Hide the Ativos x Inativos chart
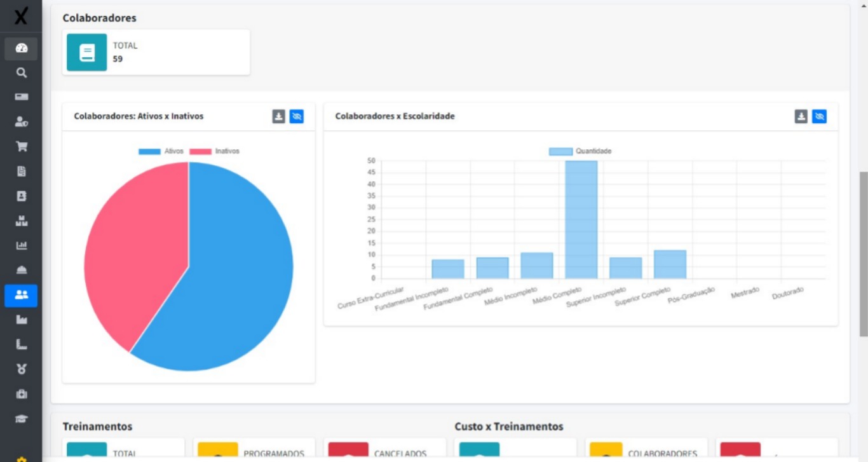 (x=297, y=116)
